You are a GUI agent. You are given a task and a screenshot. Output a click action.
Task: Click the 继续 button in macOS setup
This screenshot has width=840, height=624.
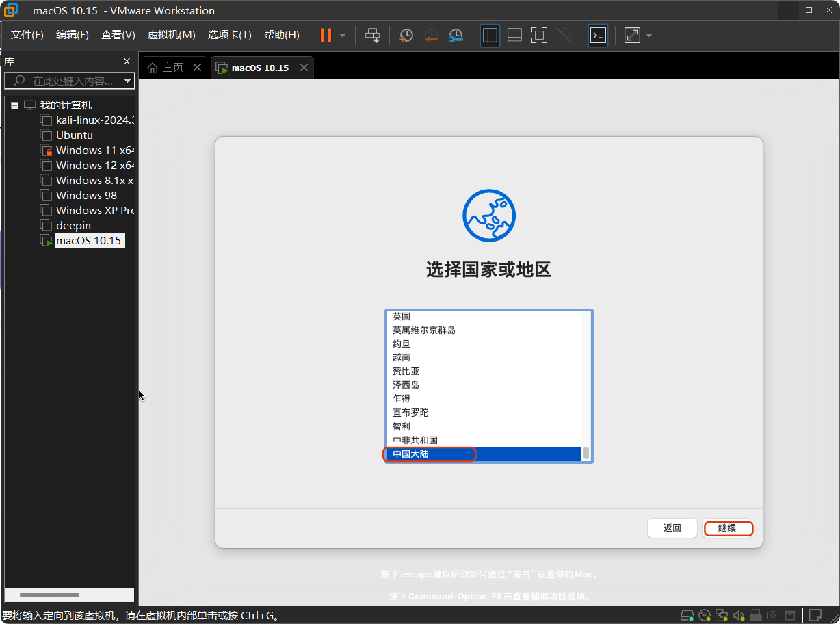pyautogui.click(x=728, y=528)
